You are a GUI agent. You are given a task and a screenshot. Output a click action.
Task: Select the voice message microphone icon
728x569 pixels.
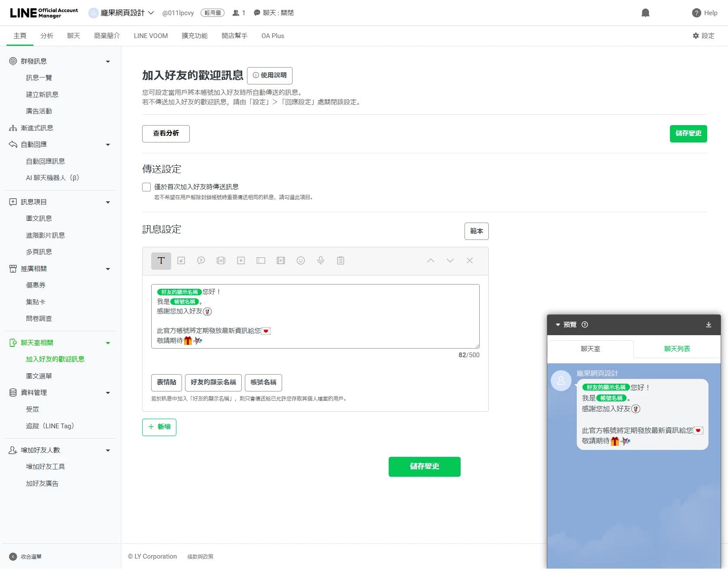coord(321,261)
